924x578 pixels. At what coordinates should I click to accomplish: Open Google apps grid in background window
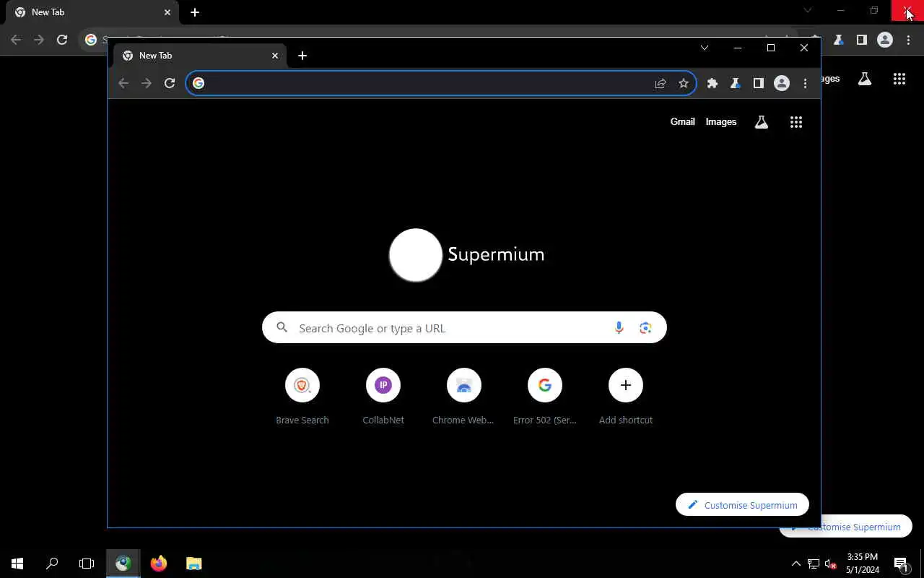pos(899,79)
